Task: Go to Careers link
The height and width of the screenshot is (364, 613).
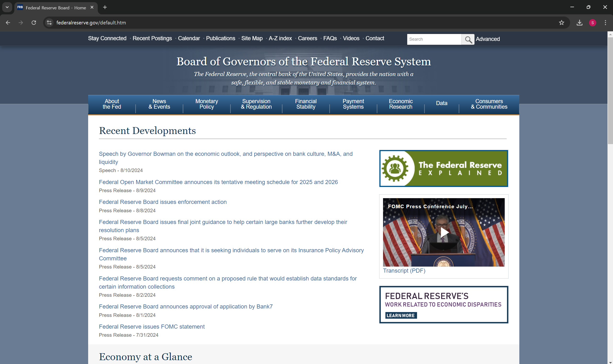Action: [x=307, y=38]
